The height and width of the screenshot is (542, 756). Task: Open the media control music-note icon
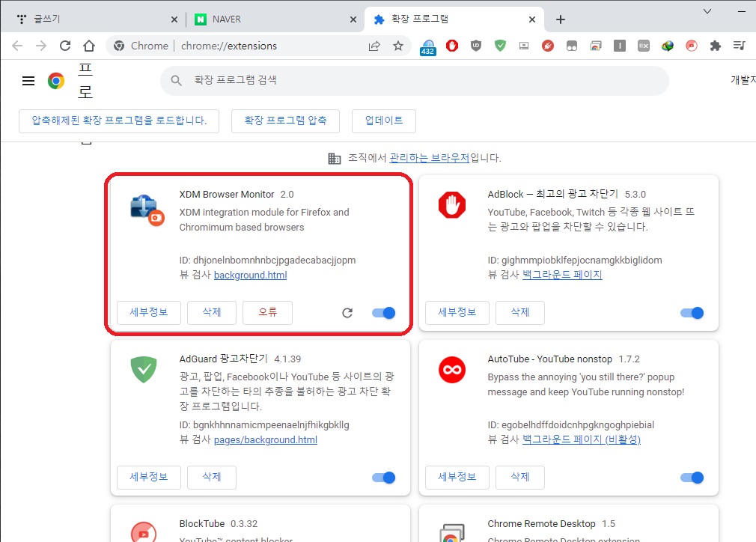pyautogui.click(x=739, y=46)
